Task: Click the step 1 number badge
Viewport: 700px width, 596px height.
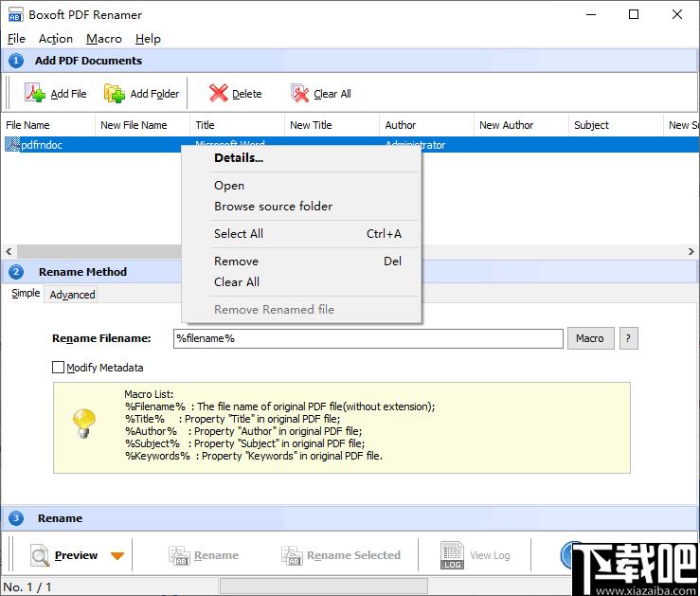Action: pos(16,61)
